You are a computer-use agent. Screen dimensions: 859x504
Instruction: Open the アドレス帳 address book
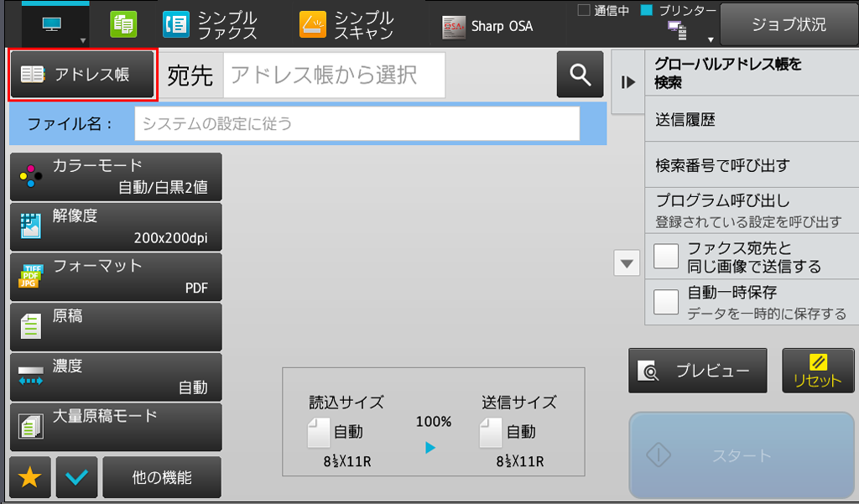[83, 75]
